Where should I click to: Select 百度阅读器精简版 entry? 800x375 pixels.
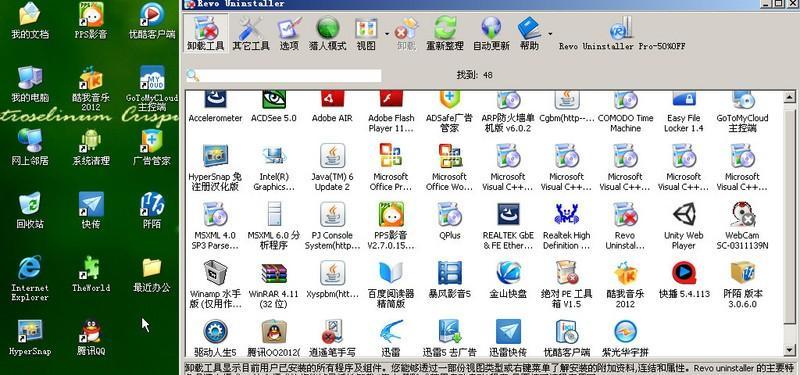(391, 284)
